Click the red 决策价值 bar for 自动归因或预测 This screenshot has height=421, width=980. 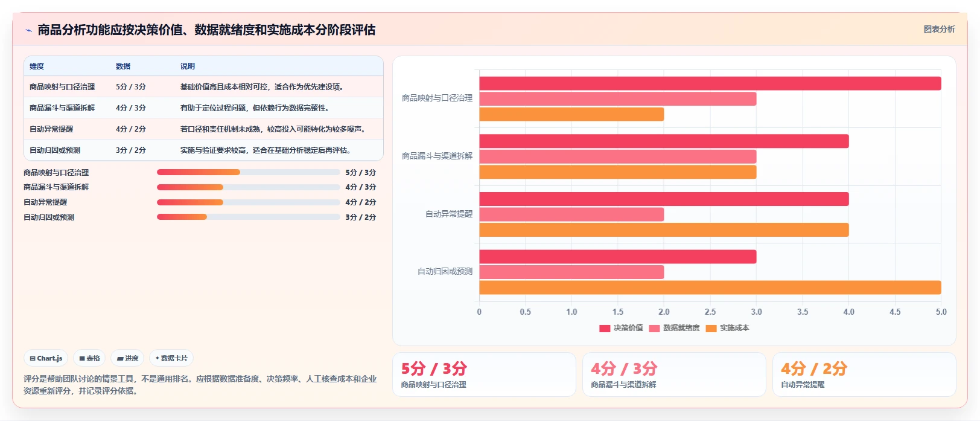tap(618, 257)
